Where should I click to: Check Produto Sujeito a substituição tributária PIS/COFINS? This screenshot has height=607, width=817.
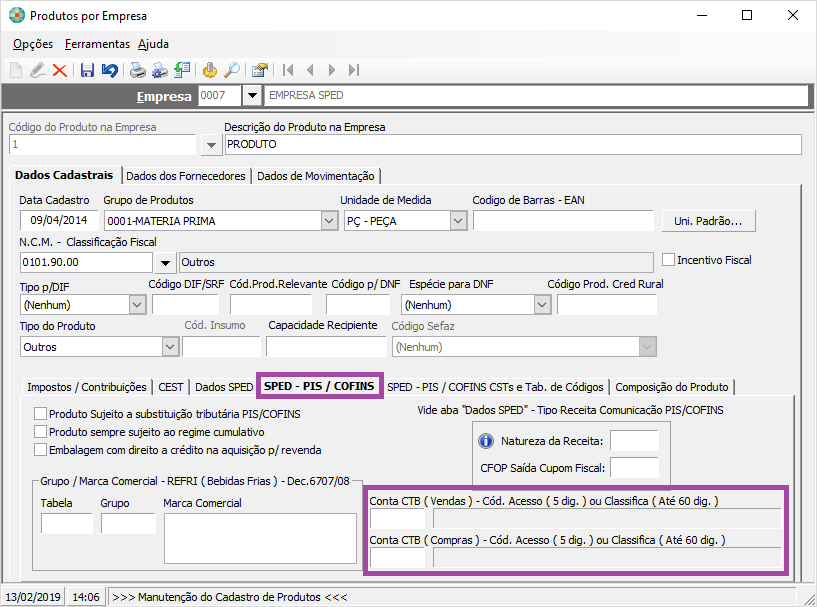coord(40,414)
